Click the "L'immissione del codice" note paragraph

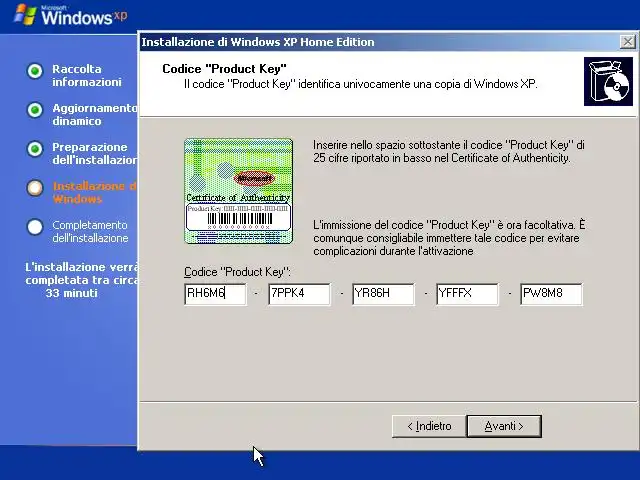tap(449, 238)
